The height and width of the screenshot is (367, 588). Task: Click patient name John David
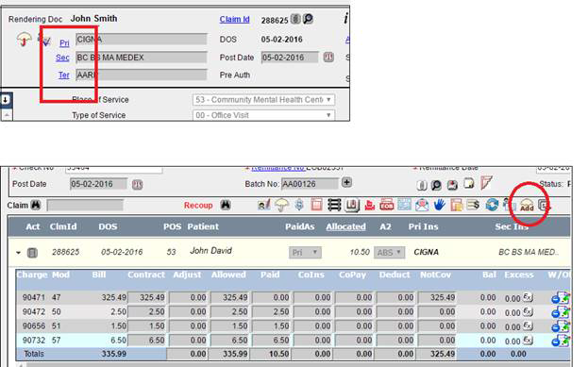click(x=210, y=251)
